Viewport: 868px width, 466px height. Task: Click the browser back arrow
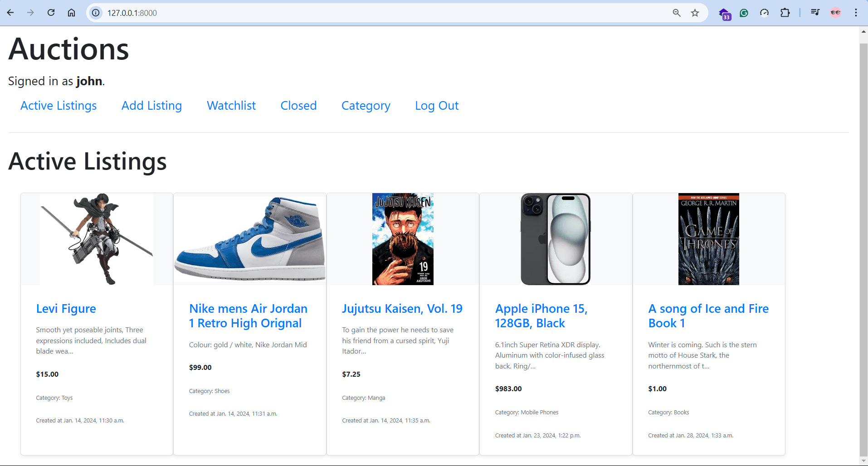click(10, 13)
